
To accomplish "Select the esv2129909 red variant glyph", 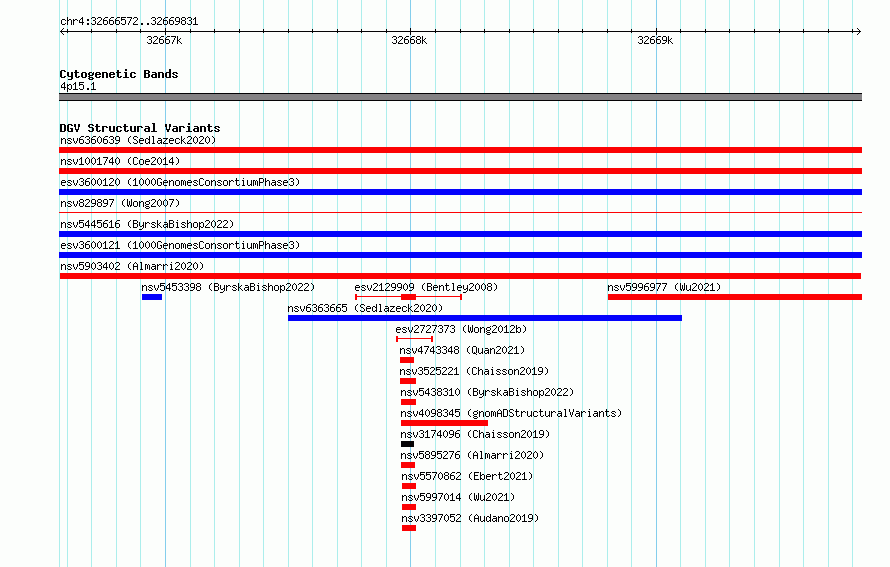I will (408, 297).
